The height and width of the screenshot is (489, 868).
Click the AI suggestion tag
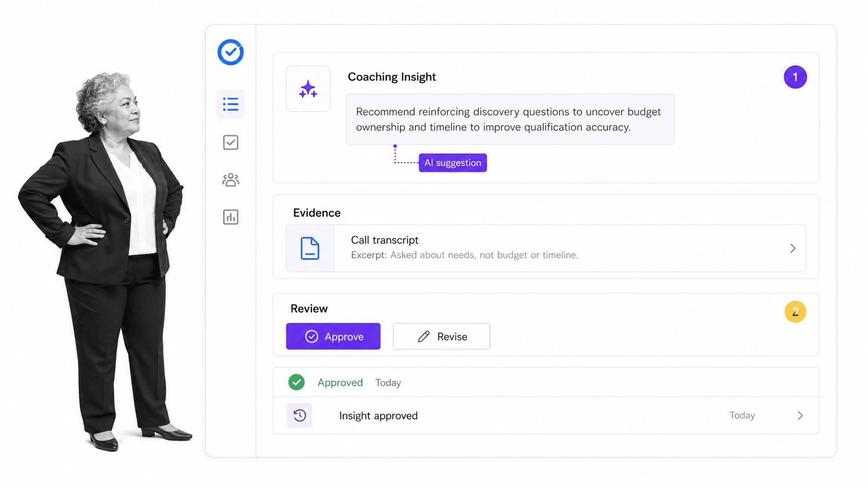pos(453,163)
